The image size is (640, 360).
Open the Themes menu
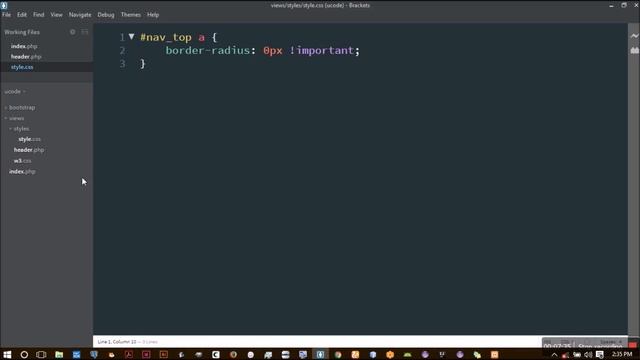(131, 15)
